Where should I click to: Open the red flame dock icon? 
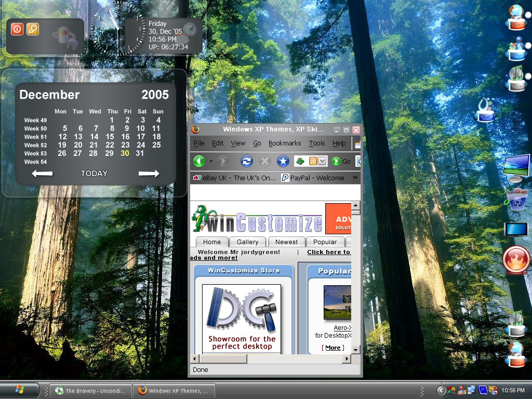516,260
